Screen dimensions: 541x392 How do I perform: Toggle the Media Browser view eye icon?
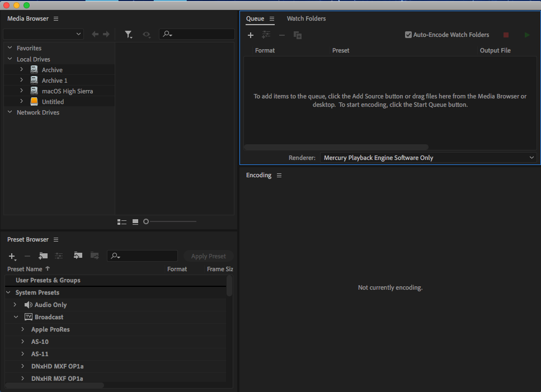click(x=147, y=35)
